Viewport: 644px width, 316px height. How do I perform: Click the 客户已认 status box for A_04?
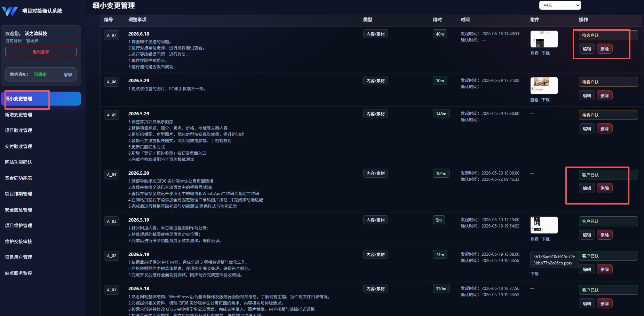point(608,175)
